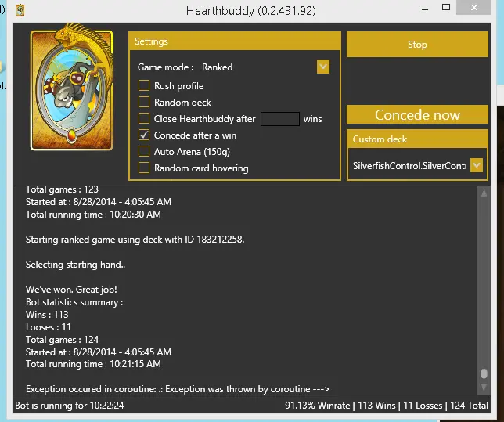Screen dimensions: 504x422
Task: Click '124 Total' in status bar
Action: 469,406
